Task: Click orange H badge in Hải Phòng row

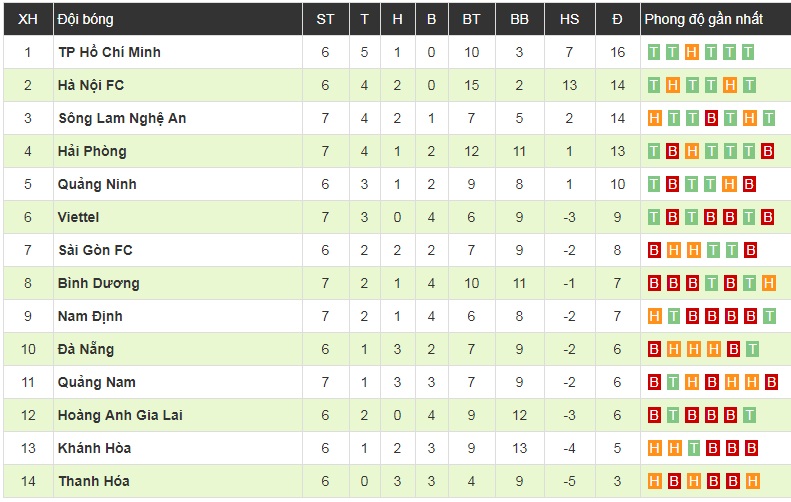Action: 692,151
